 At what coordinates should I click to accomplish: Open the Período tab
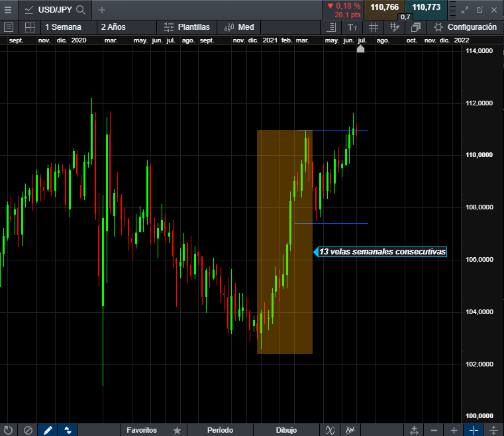(x=220, y=430)
